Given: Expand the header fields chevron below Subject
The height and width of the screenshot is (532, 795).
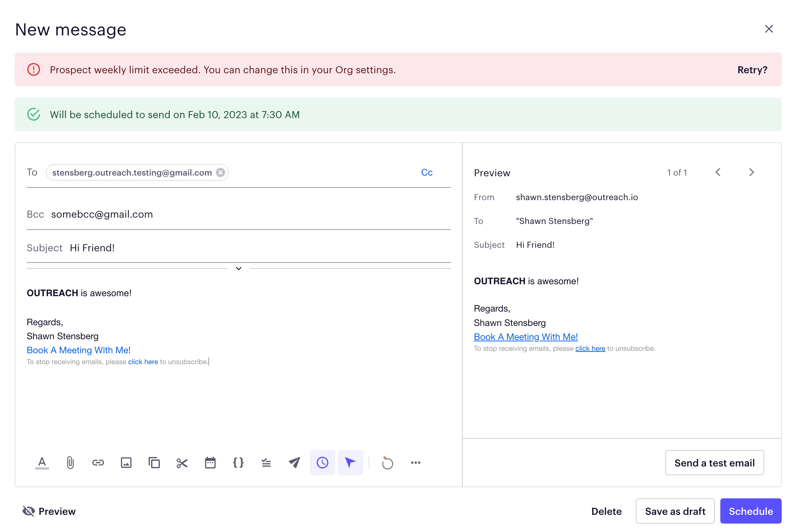Looking at the screenshot, I should point(239,268).
